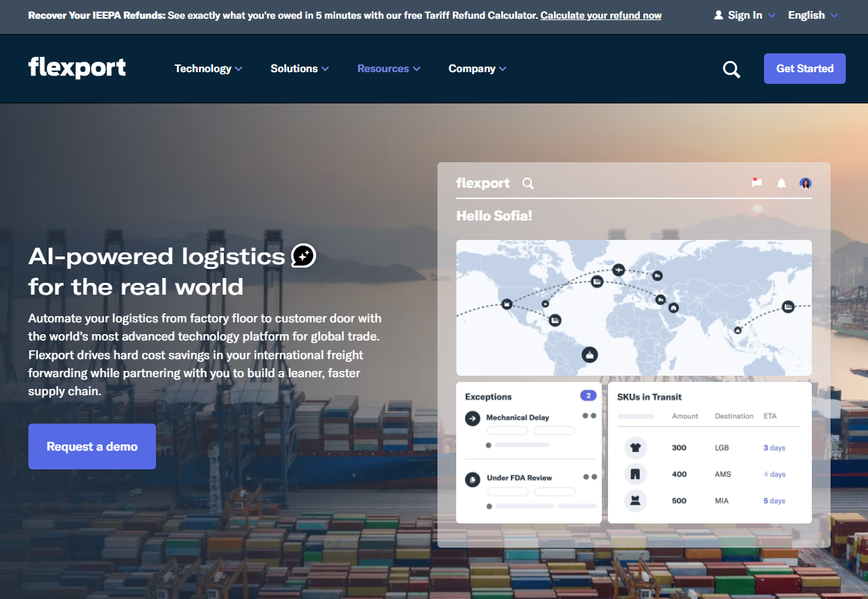This screenshot has width=868, height=599.
Task: Click the Amount column header
Action: [685, 416]
